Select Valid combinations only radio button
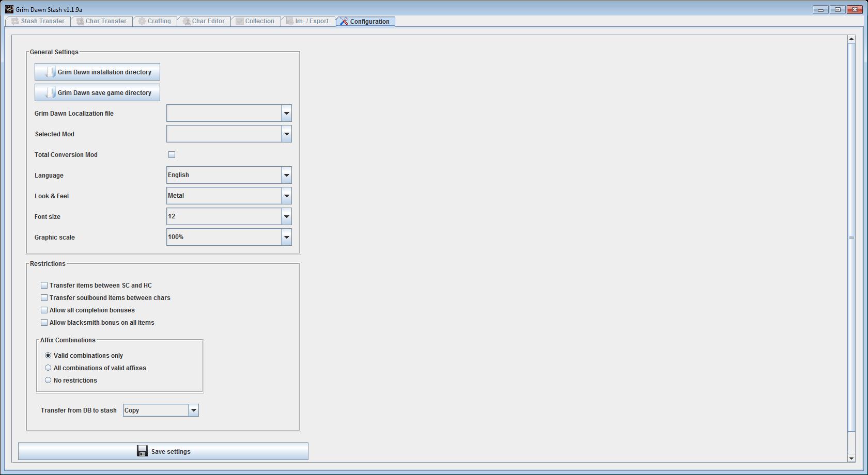 point(48,355)
